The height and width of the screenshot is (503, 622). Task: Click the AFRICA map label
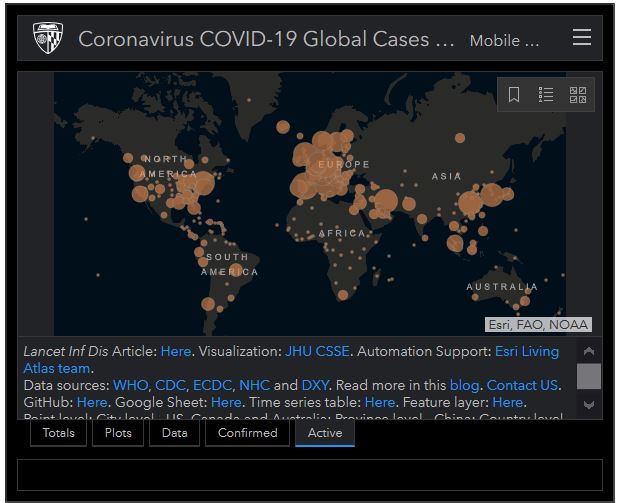tap(342, 234)
